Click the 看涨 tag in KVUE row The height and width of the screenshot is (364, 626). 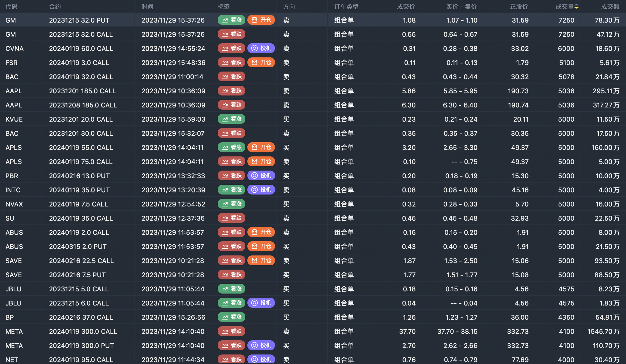click(232, 119)
